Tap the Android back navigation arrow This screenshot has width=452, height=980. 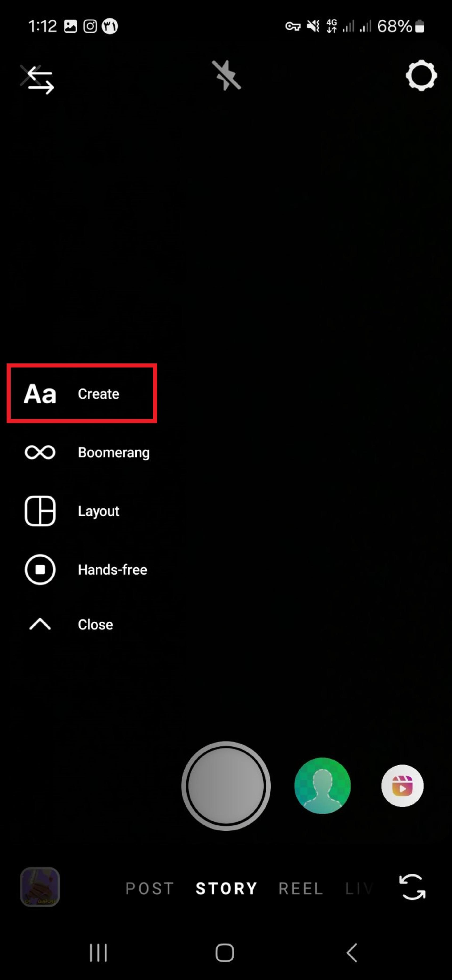(x=352, y=953)
